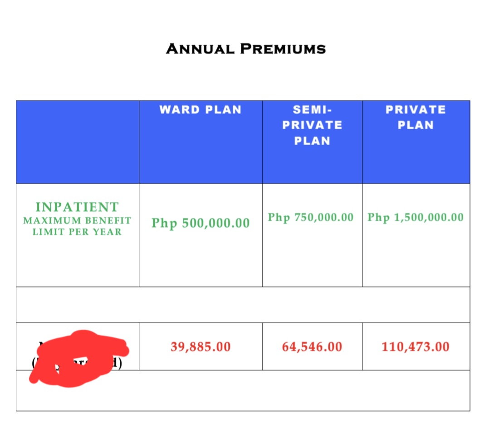Click the empty row above the premium amounts

tap(243, 304)
